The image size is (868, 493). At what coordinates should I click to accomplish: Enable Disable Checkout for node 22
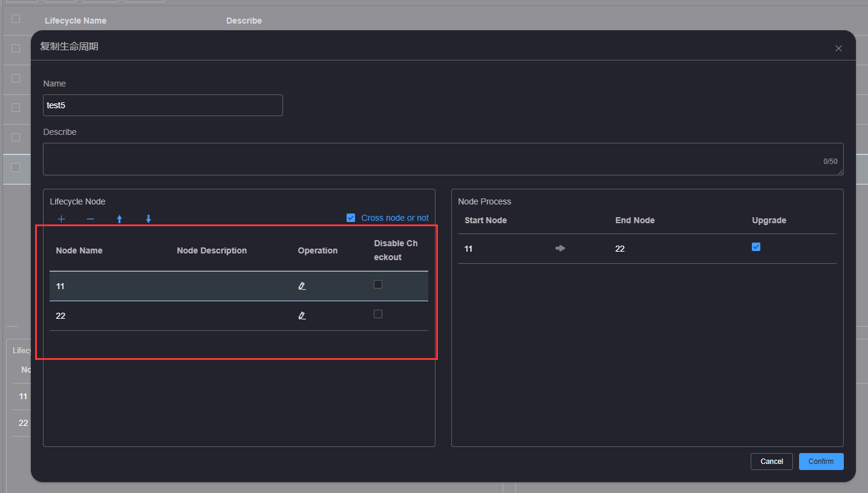[x=378, y=314]
